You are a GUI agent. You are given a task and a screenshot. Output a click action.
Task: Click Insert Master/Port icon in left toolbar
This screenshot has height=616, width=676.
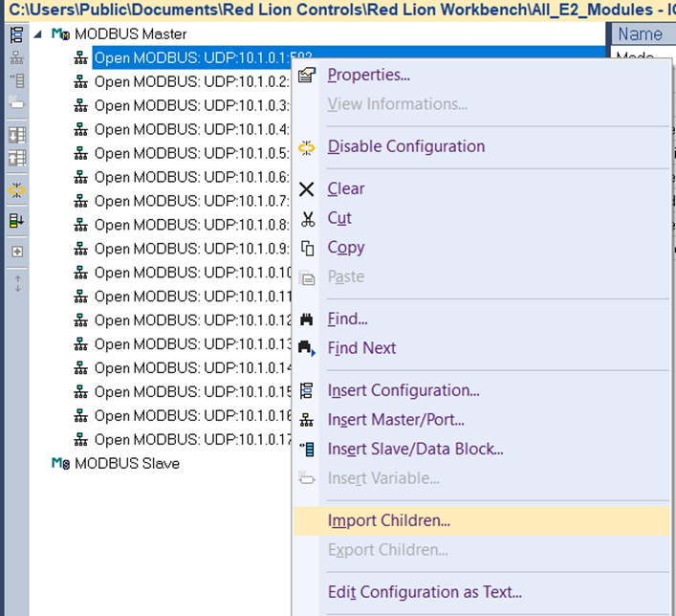pos(16,57)
